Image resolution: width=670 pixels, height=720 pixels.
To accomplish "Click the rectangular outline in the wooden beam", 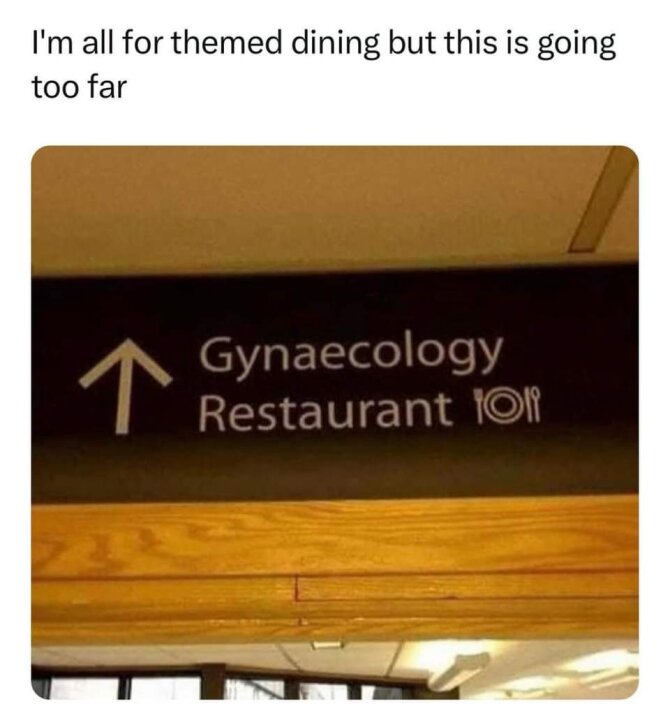I will [466, 586].
